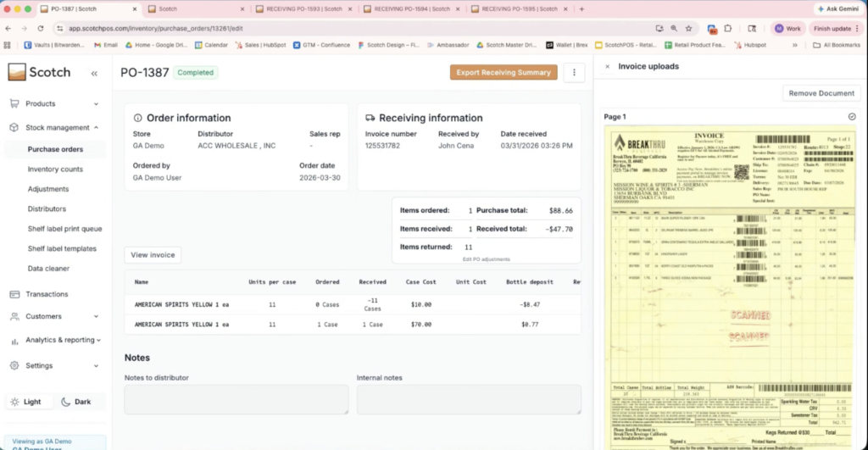Open All Bookmarks folder
Screen dimensions: 868x450
click(837, 45)
